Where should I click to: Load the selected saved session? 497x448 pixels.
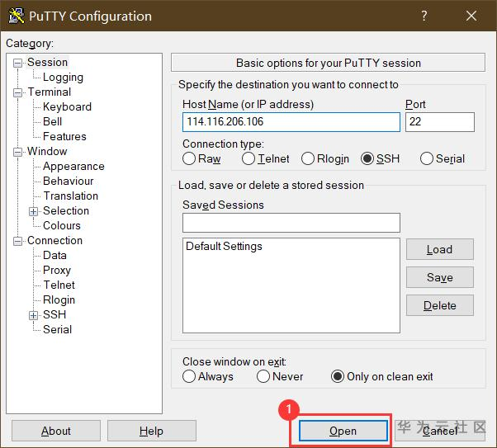[440, 249]
